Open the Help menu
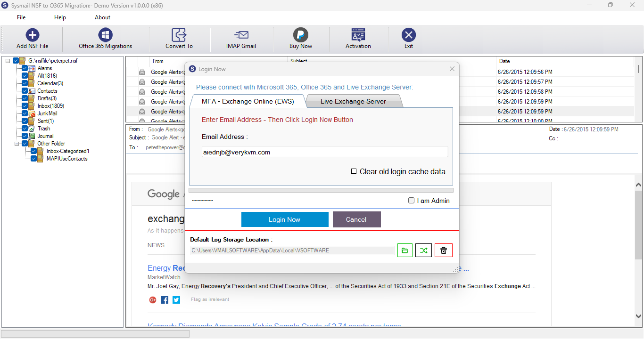The image size is (644, 339). 60,17
